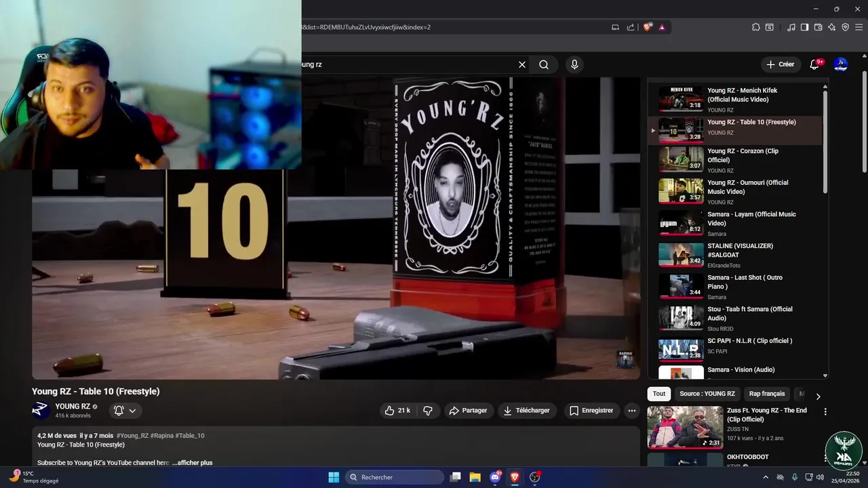Play Young RZ - Oumouri from playlist
This screenshot has height=488, width=868.
[735, 192]
